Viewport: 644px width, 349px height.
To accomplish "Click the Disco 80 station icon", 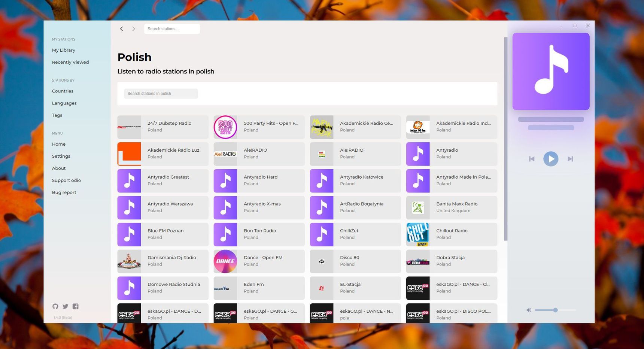I will (322, 261).
